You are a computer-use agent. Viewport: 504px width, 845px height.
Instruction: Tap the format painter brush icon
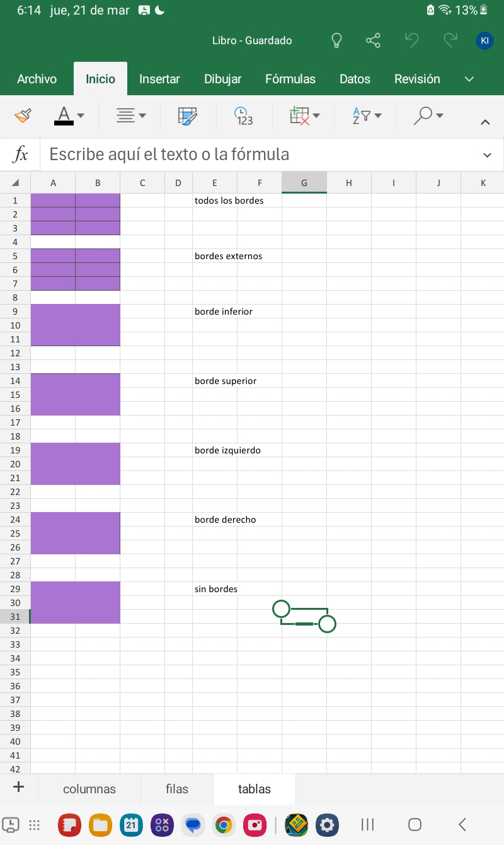coord(23,115)
